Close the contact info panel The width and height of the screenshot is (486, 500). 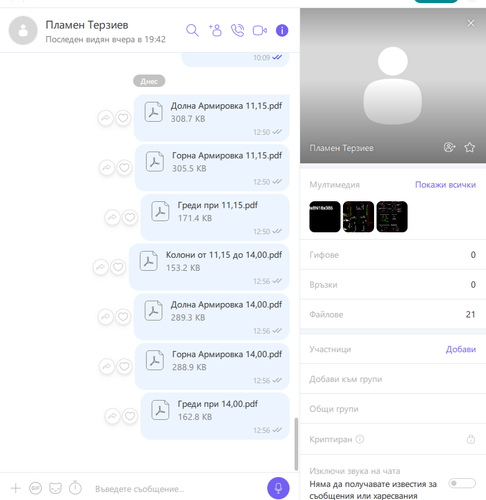click(471, 23)
